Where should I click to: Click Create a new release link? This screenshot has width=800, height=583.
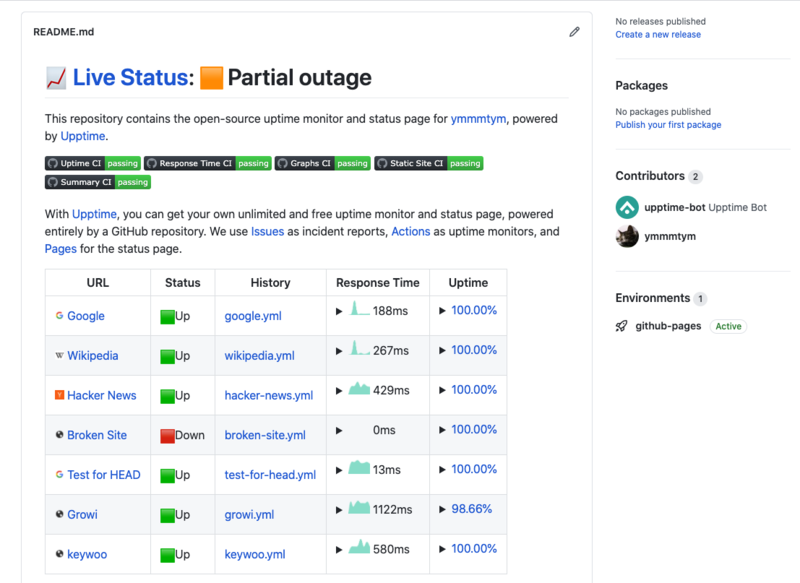[x=658, y=35]
